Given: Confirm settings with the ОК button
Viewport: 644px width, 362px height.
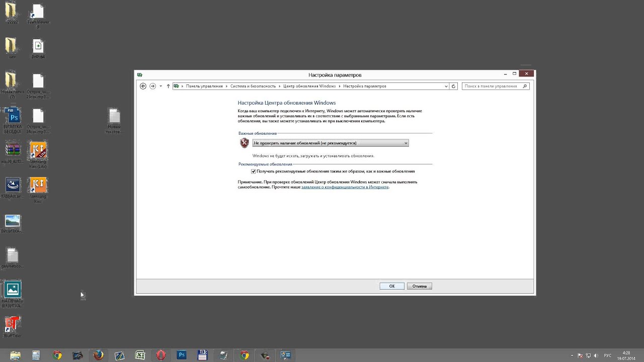Looking at the screenshot, I should [x=392, y=286].
